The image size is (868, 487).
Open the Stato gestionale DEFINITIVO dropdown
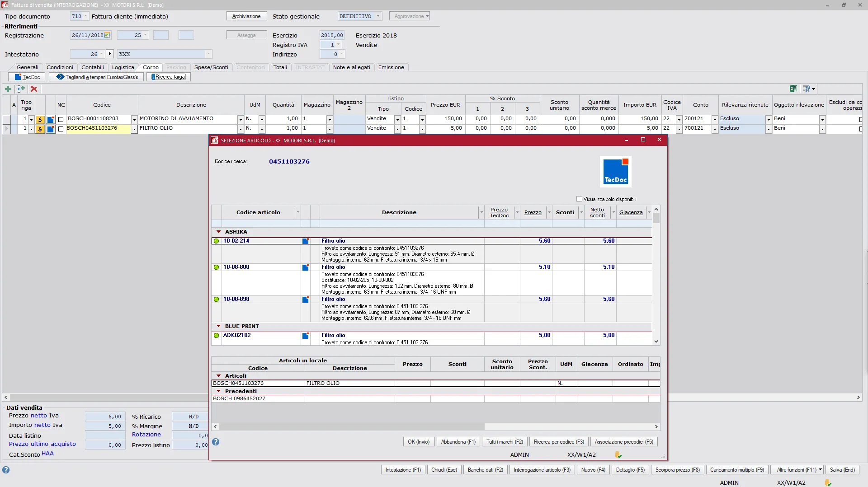pyautogui.click(x=378, y=16)
